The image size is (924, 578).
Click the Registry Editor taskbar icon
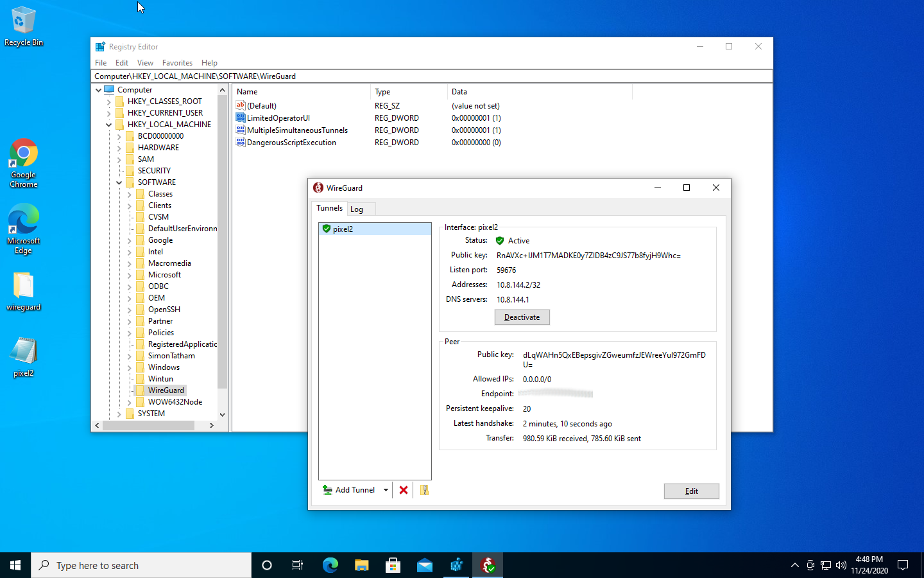pyautogui.click(x=456, y=565)
